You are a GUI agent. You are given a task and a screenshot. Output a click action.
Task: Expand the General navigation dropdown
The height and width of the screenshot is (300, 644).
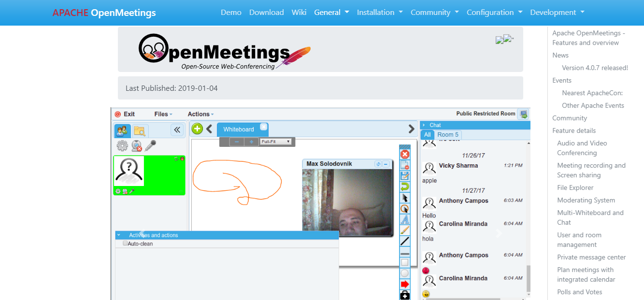point(331,13)
